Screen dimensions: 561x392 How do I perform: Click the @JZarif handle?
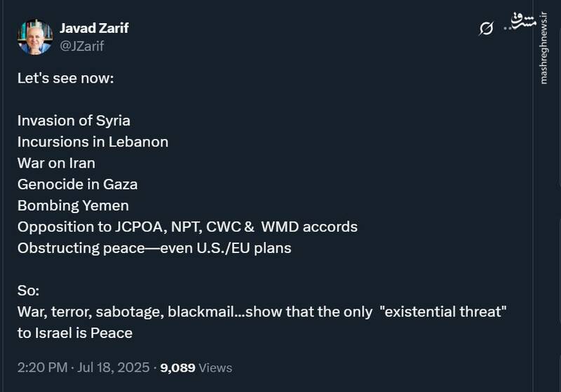click(83, 46)
